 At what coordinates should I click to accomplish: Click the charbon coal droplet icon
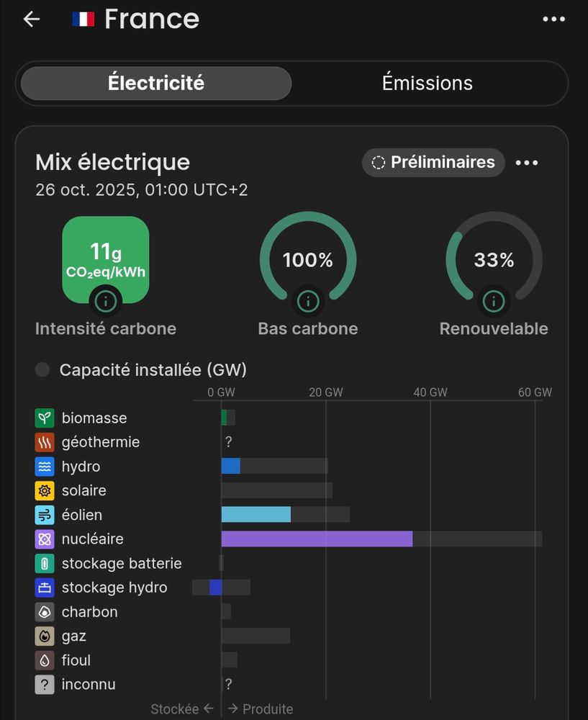click(x=44, y=611)
